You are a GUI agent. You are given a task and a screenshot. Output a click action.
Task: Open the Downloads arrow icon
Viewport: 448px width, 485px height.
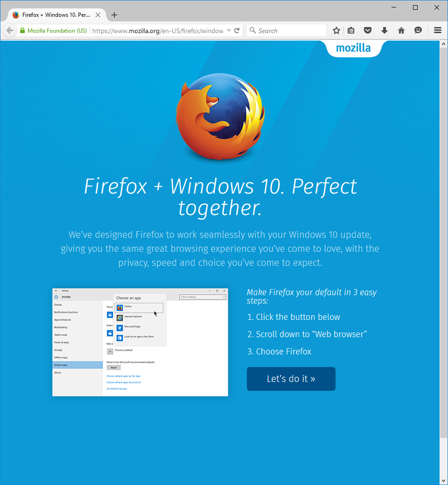point(385,30)
